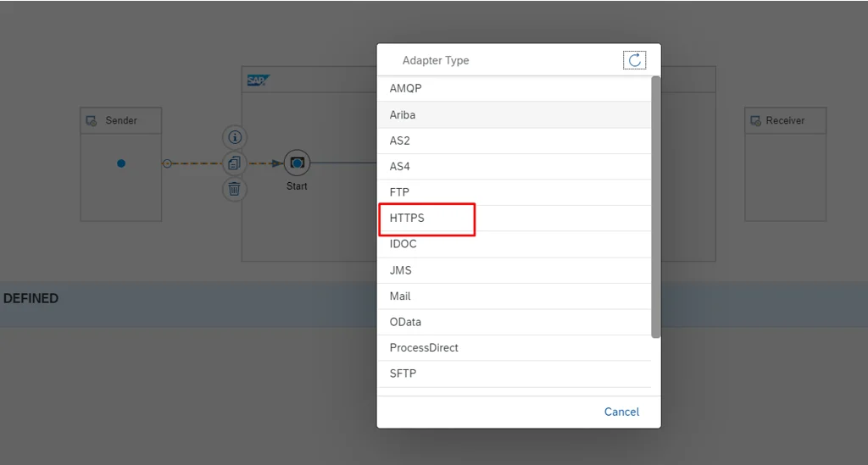This screenshot has height=465, width=868.
Task: Click the trash delete icon below connector
Action: 235,190
